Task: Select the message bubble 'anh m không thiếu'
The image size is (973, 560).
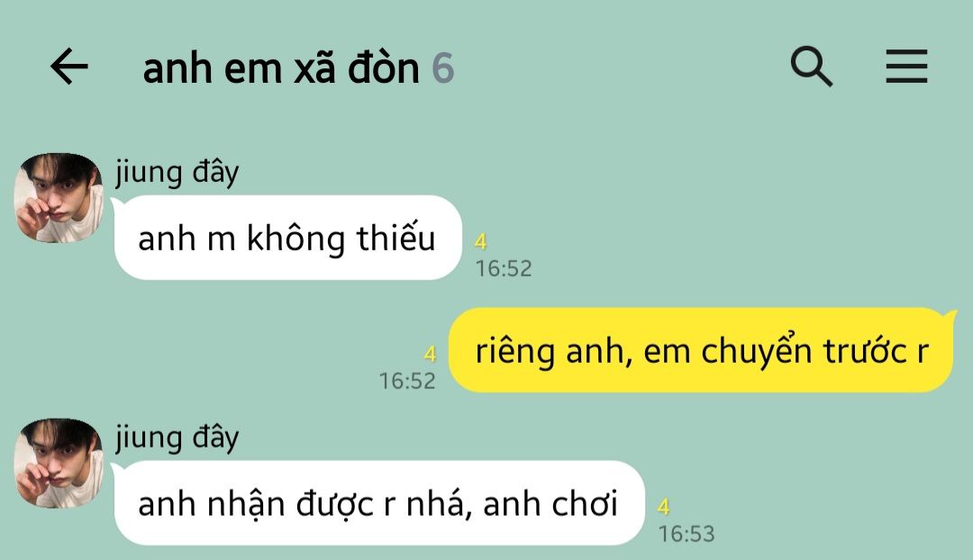Action: point(288,238)
